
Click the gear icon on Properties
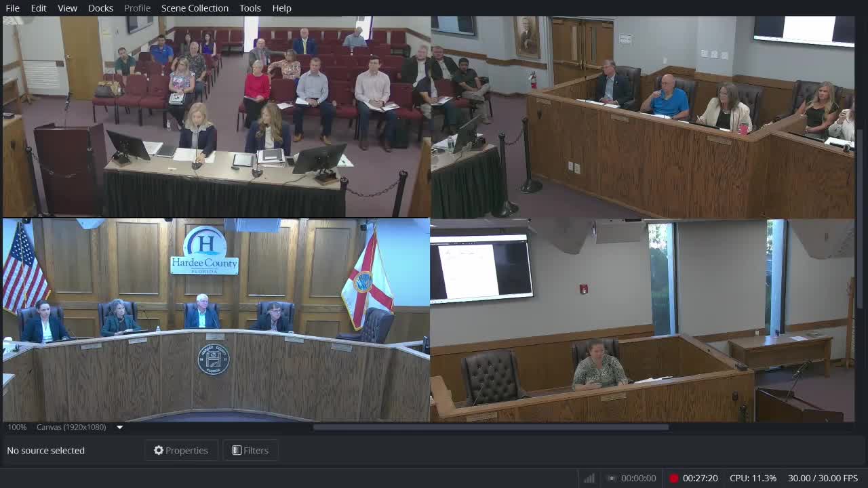coord(159,450)
